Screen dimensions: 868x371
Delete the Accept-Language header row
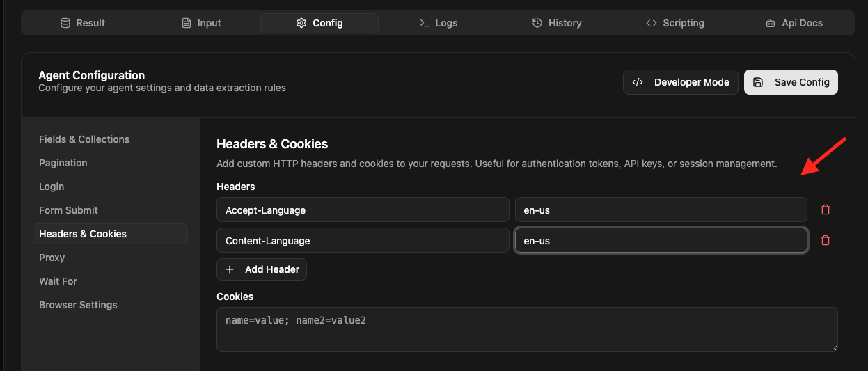point(826,210)
